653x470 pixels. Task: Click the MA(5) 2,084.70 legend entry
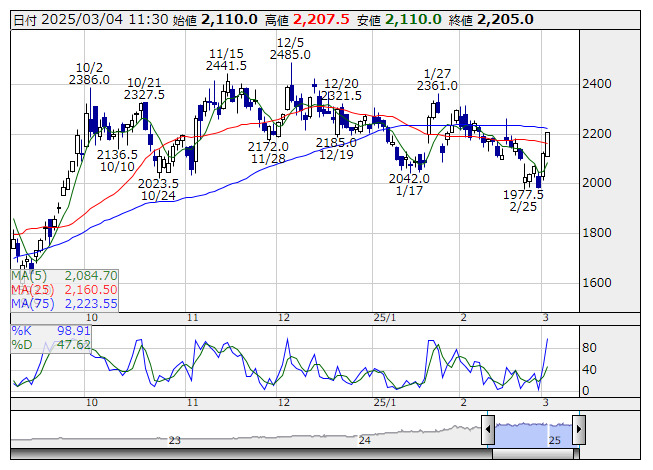[x=65, y=276]
